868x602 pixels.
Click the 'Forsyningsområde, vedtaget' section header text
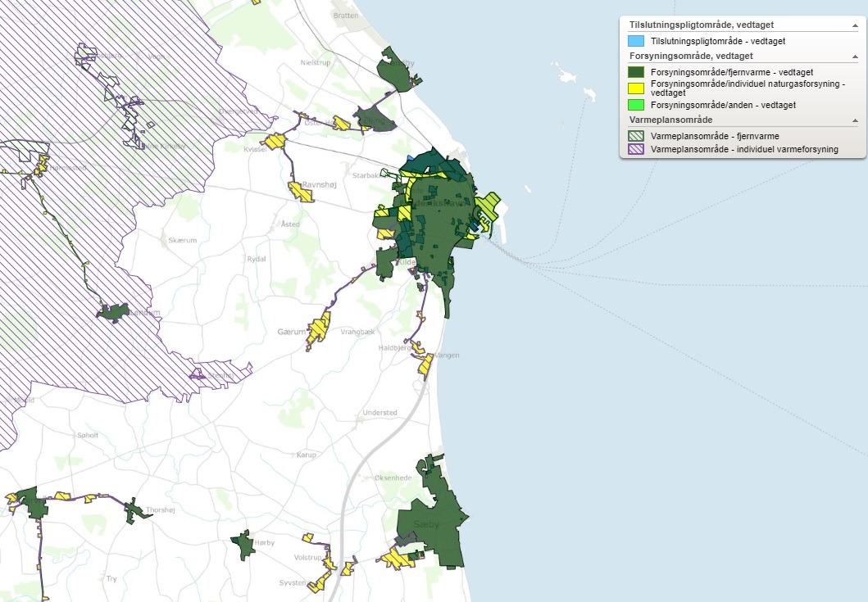[691, 56]
